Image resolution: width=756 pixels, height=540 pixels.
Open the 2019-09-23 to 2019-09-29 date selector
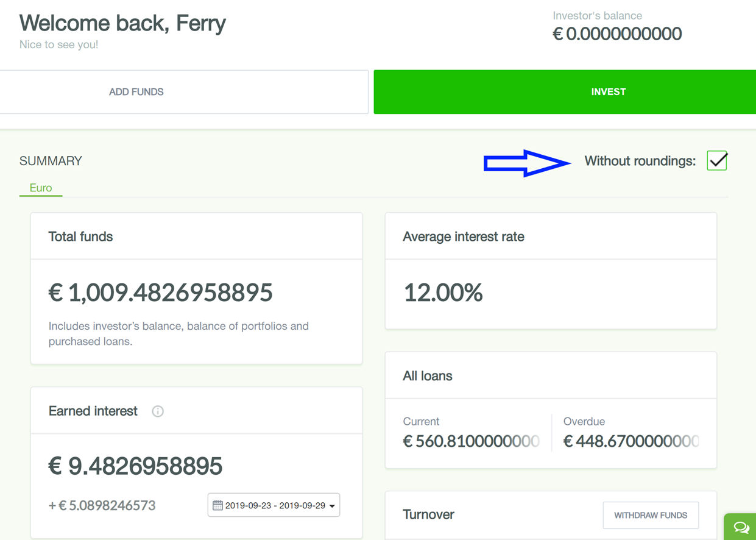pyautogui.click(x=274, y=505)
